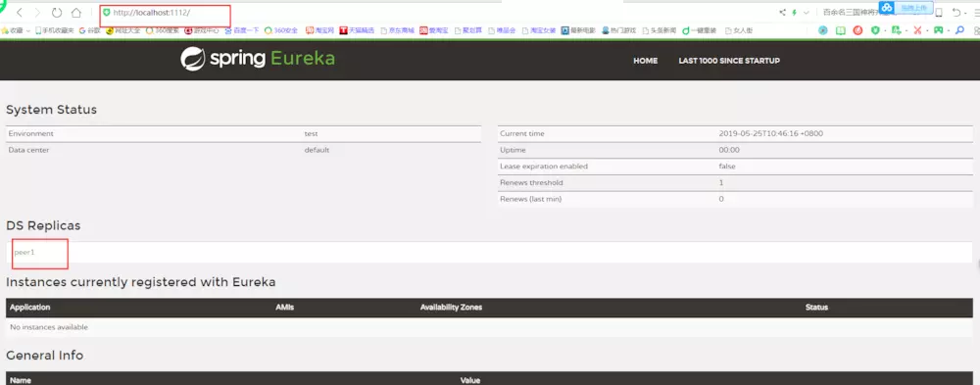Click the browser search box text
The width and height of the screenshot is (980, 385).
(x=850, y=12)
